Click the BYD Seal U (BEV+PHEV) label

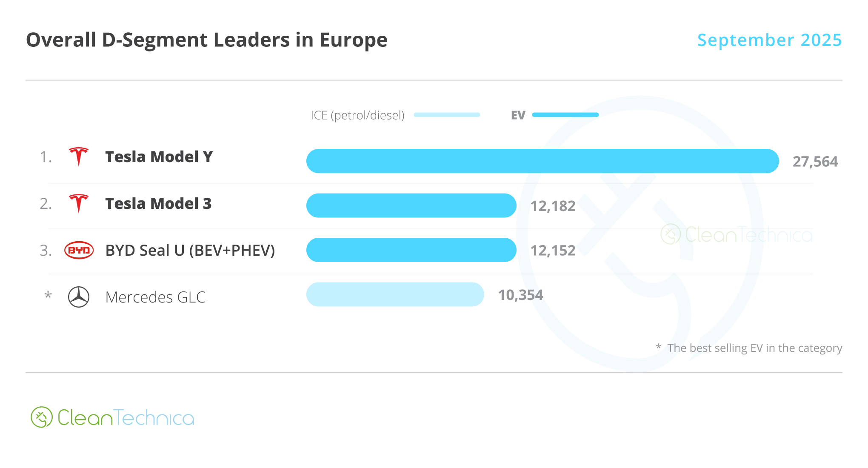[190, 251]
